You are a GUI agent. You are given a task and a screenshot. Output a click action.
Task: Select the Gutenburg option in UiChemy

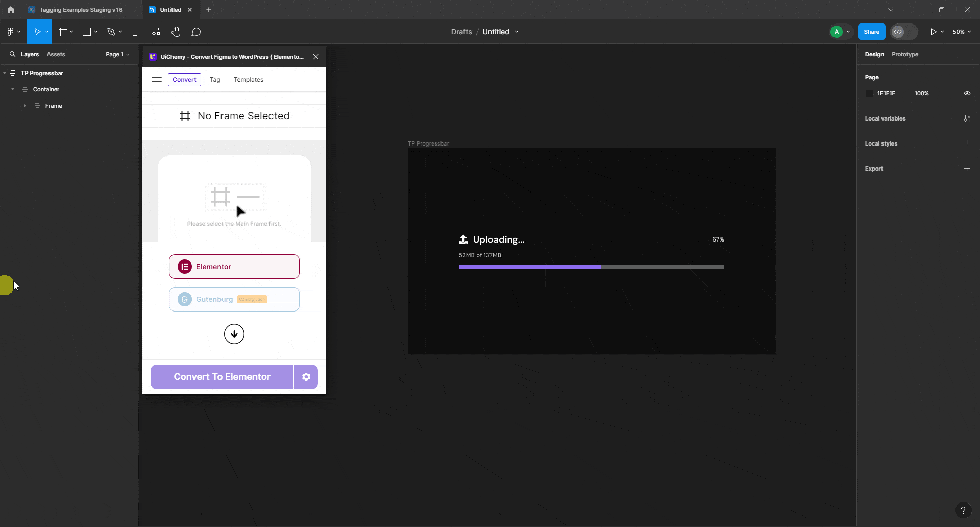click(x=234, y=299)
